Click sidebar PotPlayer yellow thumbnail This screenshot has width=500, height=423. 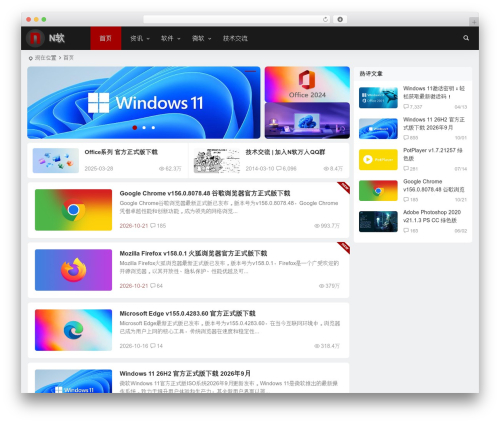coord(378,159)
